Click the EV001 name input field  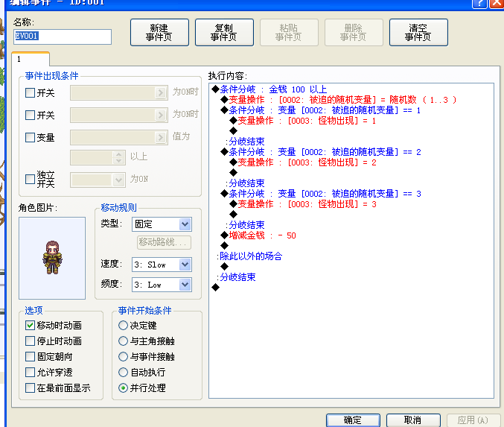tap(63, 37)
